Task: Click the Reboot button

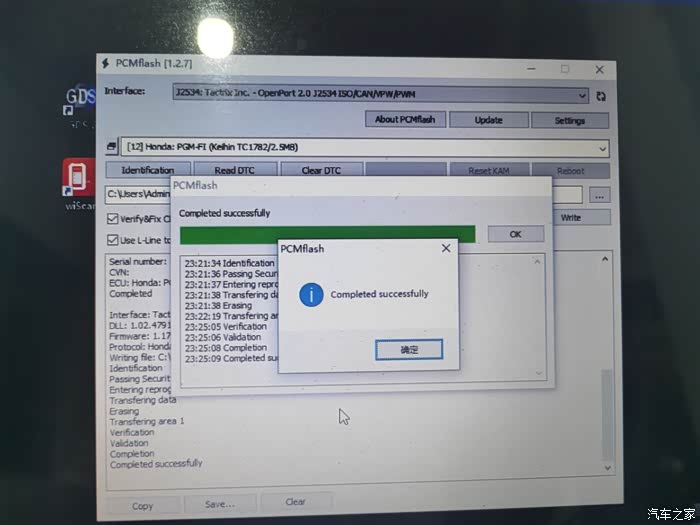Action: 570,171
